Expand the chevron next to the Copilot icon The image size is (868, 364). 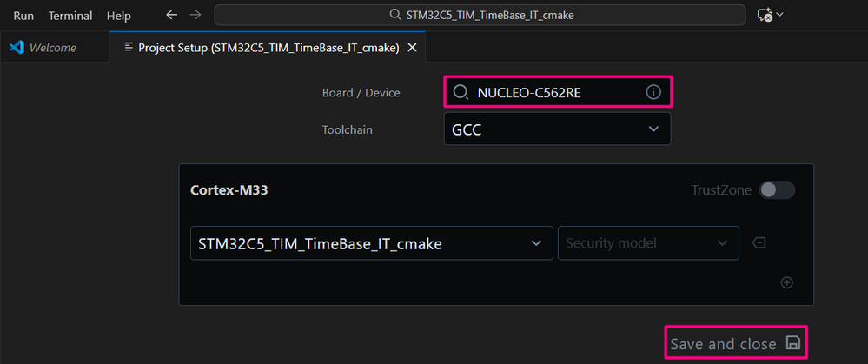(779, 15)
